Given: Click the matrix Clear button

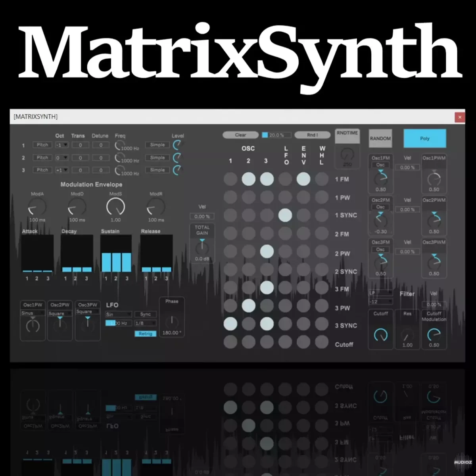Looking at the screenshot, I should (x=240, y=135).
